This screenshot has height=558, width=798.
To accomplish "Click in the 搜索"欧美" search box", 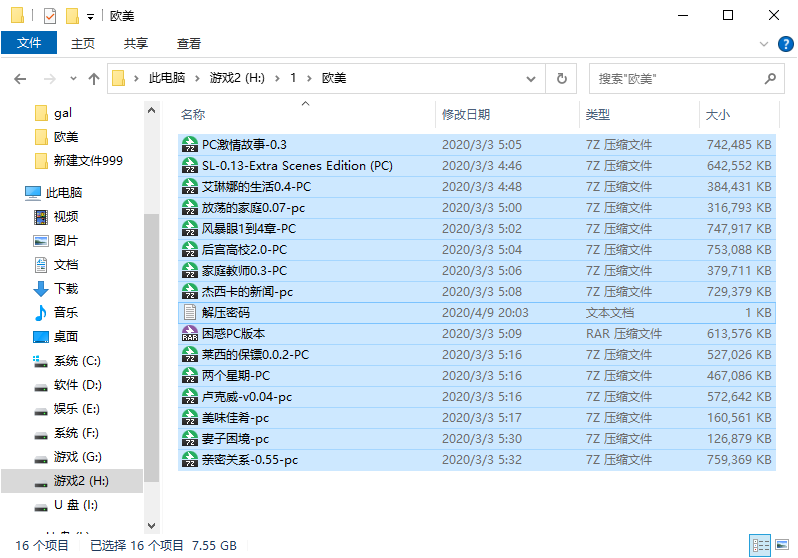I will (675, 79).
